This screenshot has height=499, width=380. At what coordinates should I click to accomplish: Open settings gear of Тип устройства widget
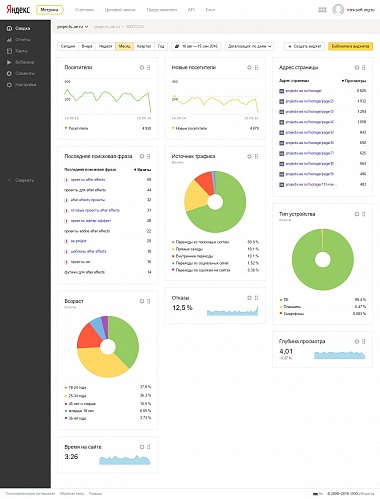click(357, 214)
